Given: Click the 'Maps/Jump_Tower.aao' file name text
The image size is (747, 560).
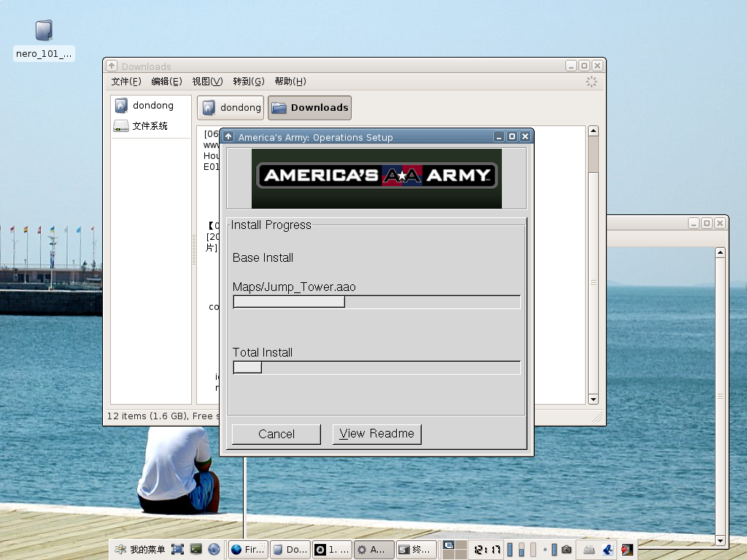Looking at the screenshot, I should tap(294, 287).
